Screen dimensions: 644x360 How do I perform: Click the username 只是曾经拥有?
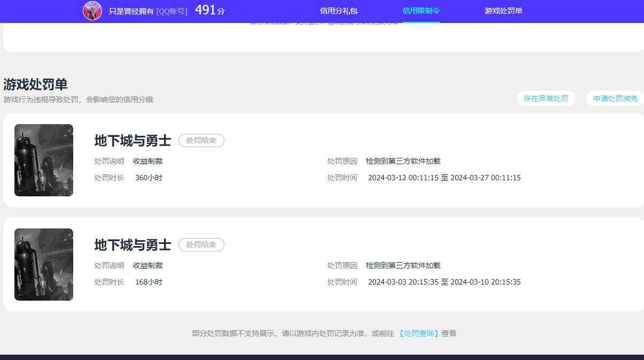131,11
